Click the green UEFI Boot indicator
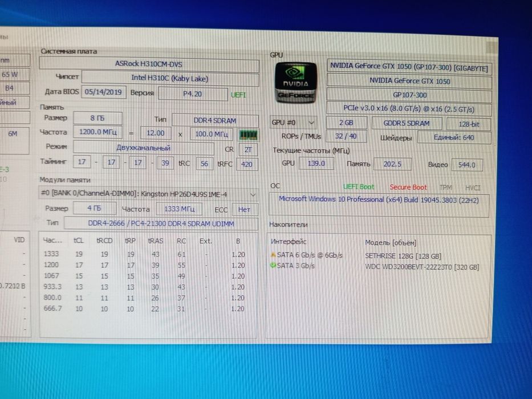Image resolution: width=532 pixels, height=399 pixels. click(x=359, y=186)
